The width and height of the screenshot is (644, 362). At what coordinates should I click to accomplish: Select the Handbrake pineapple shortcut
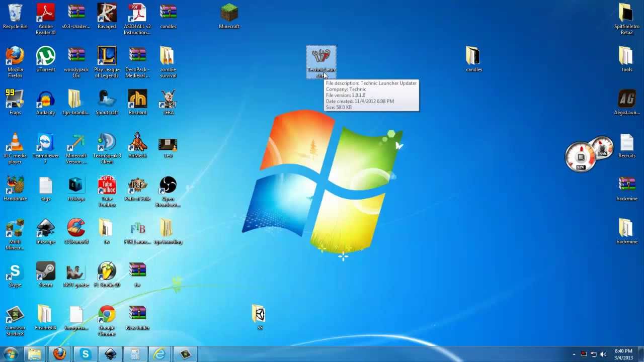(x=15, y=189)
